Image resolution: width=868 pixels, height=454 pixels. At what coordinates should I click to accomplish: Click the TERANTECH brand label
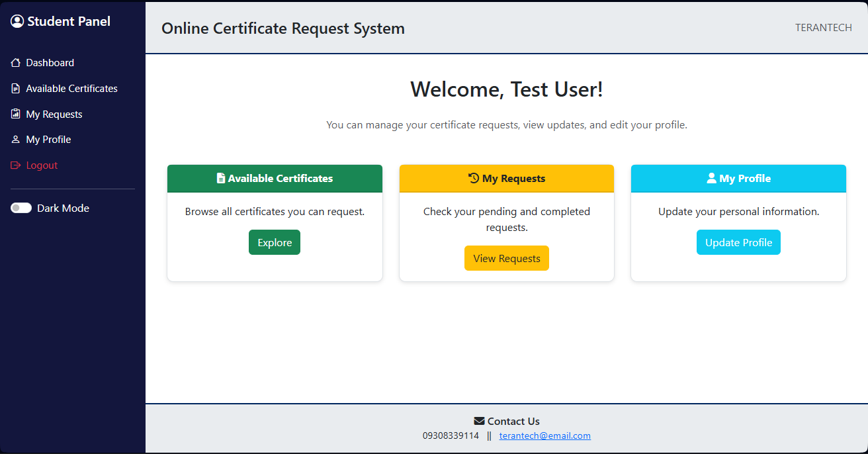pos(823,27)
